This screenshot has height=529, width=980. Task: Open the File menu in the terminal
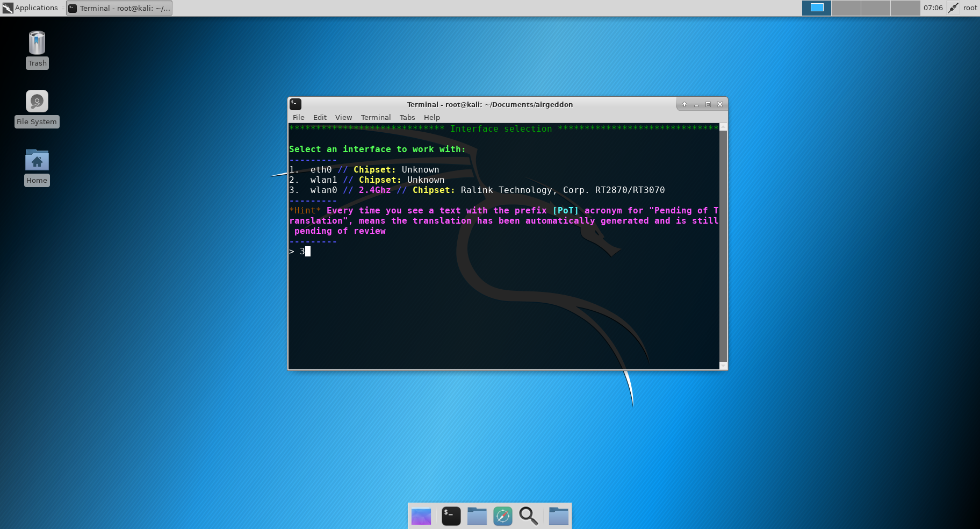[x=298, y=117]
